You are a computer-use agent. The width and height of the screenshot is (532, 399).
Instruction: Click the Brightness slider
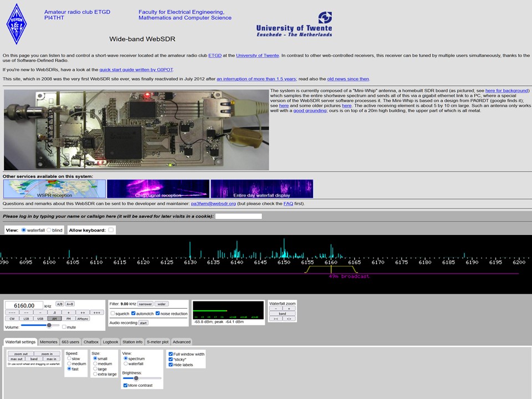(x=142, y=378)
